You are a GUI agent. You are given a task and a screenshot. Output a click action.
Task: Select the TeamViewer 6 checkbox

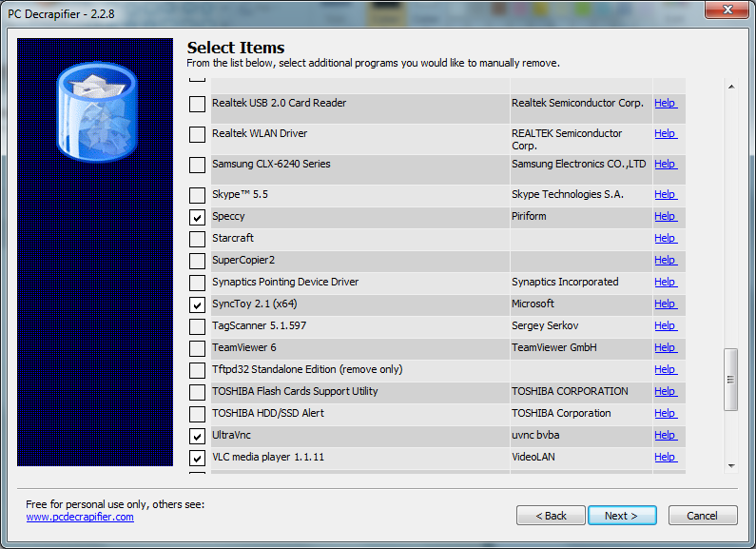(197, 348)
